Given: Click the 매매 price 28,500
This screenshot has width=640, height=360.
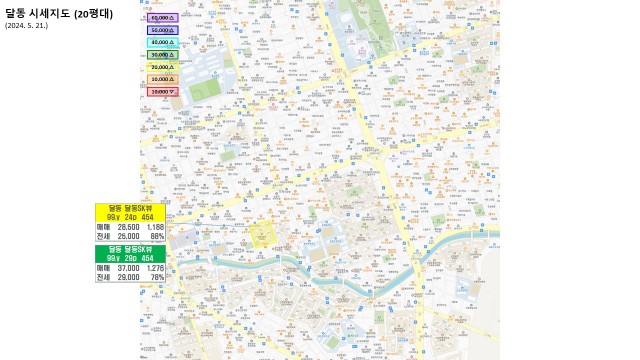Looking at the screenshot, I should pyautogui.click(x=129, y=227).
